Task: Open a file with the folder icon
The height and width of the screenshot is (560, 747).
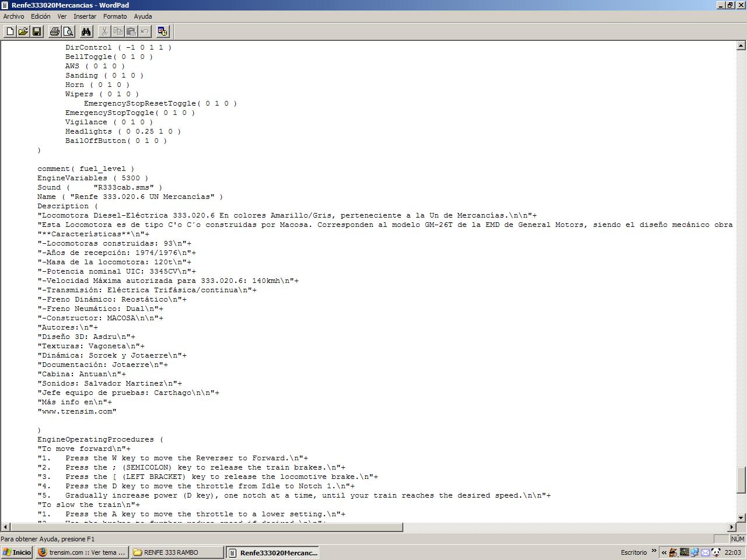Action: click(23, 32)
